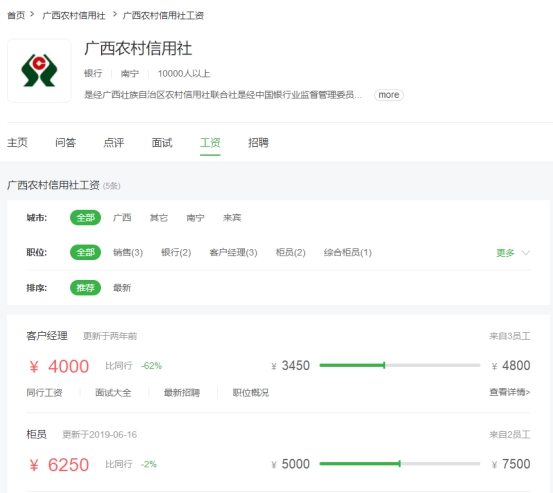Open the 同行工资 link
553x493 pixels.
coord(44,392)
